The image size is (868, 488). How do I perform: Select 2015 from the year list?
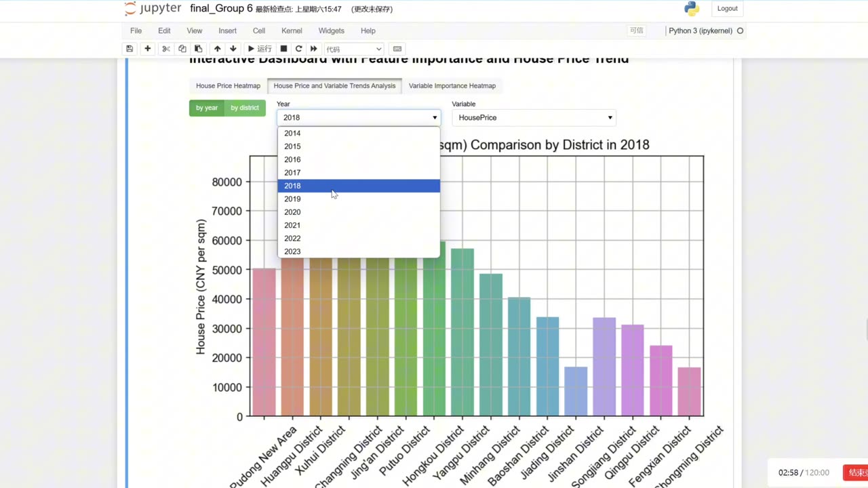click(359, 146)
